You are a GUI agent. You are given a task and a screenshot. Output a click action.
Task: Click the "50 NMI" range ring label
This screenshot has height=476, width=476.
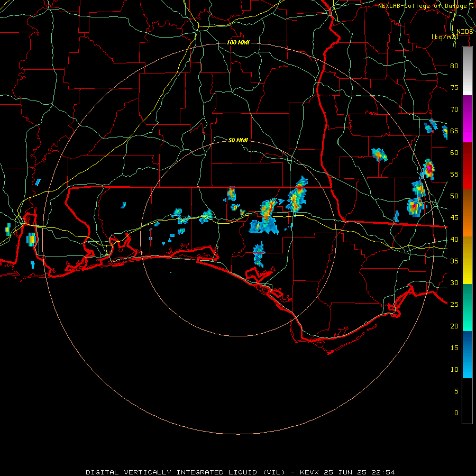[238, 140]
